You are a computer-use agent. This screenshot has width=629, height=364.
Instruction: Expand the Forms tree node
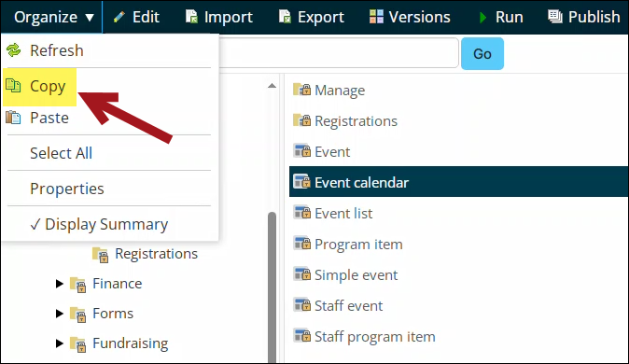60,314
